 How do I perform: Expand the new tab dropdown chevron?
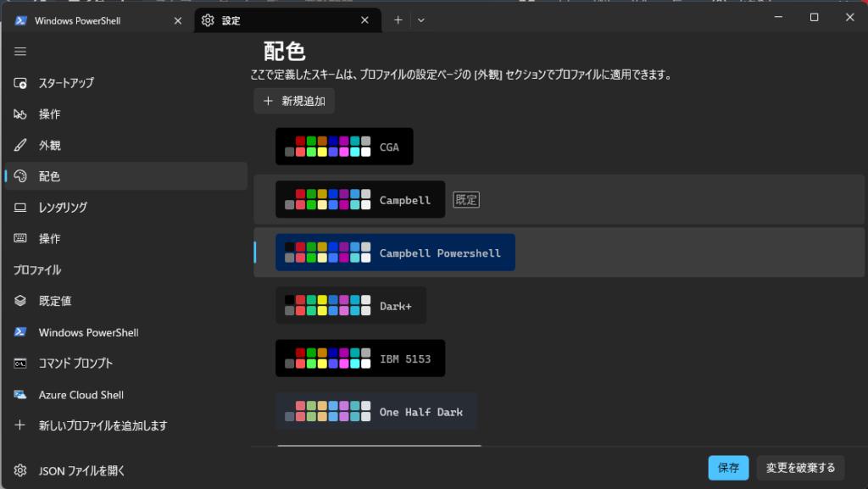[x=421, y=20]
